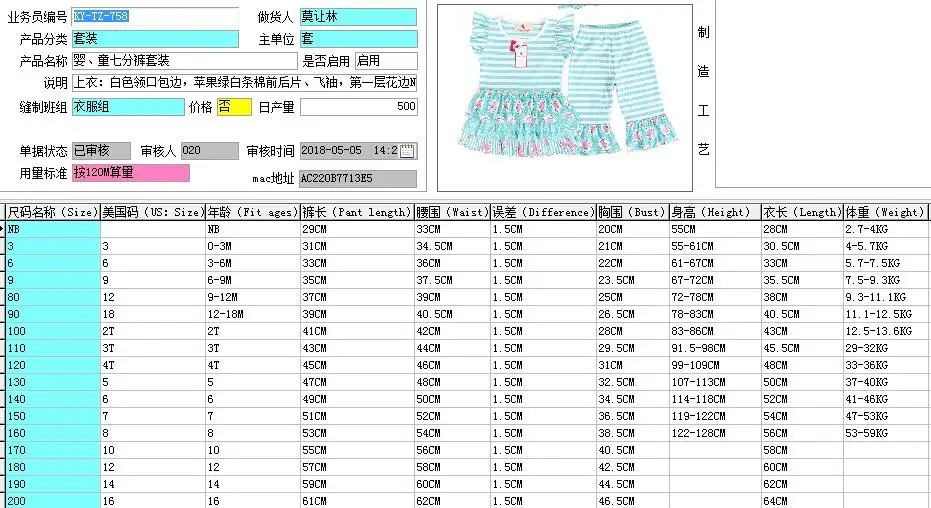
Task: Click the 裤长 (Pant length) column header
Action: point(357,212)
